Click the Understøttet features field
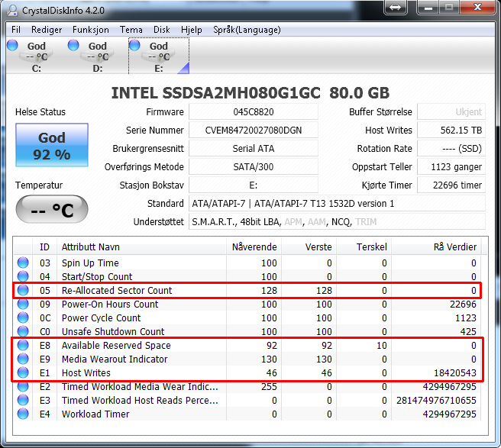This screenshot has height=448, width=501. click(x=337, y=221)
